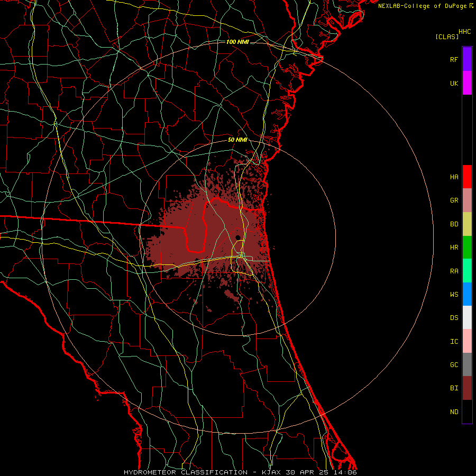Pick the RA mint-green legend swatch
This screenshot has height=476, width=476.
point(467,271)
